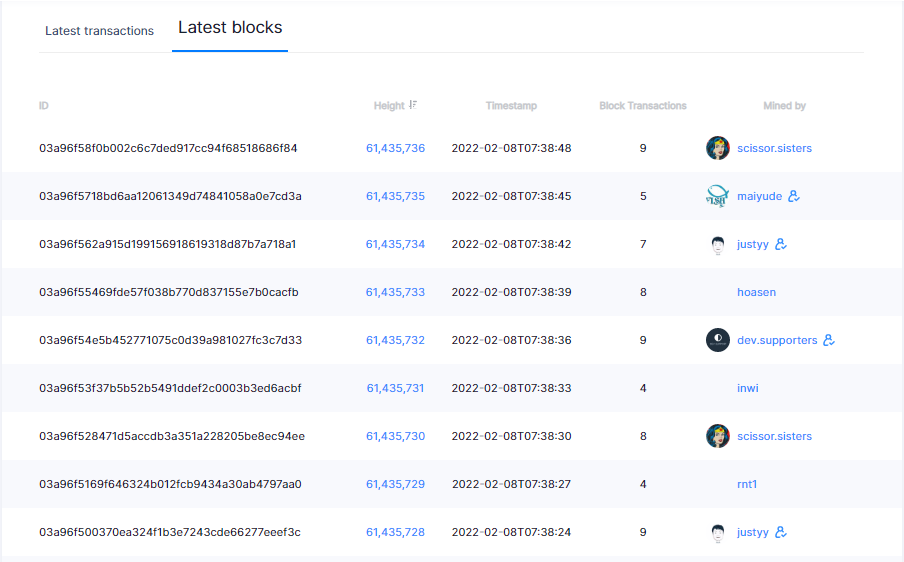The height and width of the screenshot is (562, 904).
Task: Click person icon next to maiyude
Action: point(794,196)
